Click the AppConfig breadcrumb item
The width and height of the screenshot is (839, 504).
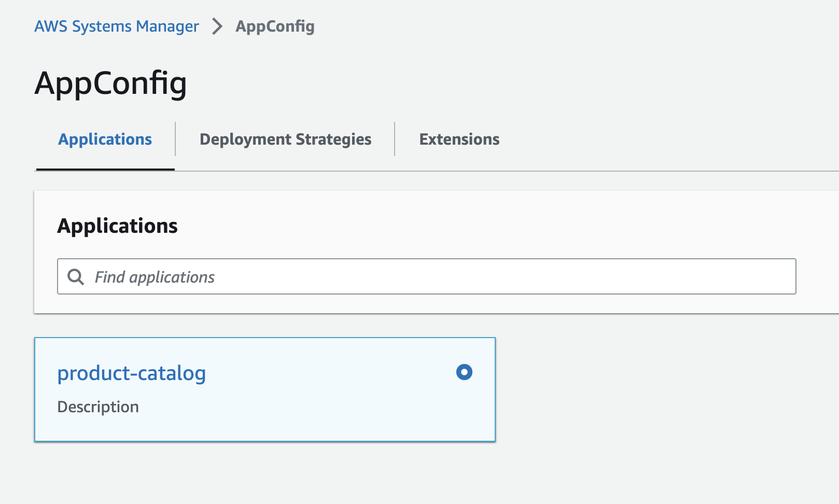(x=275, y=26)
